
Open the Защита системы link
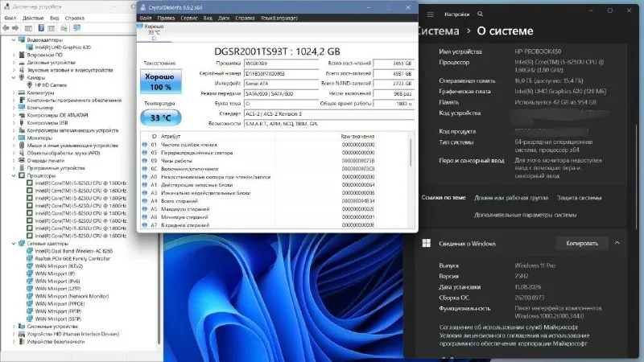point(579,198)
